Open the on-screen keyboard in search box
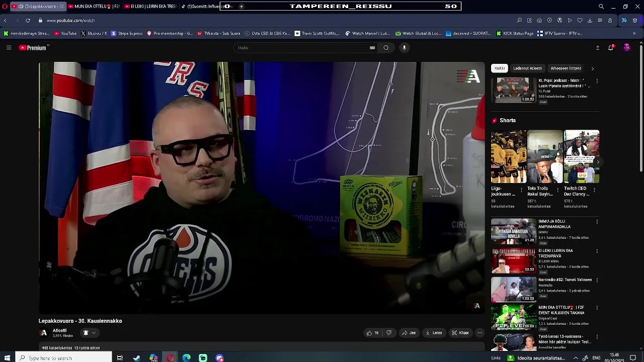644x362 pixels. (372, 48)
